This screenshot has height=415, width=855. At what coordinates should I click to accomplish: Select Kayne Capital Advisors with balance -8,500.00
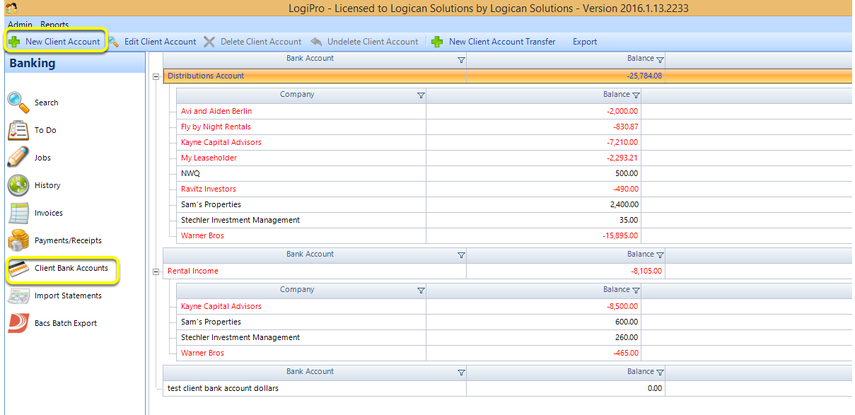[x=515, y=306]
